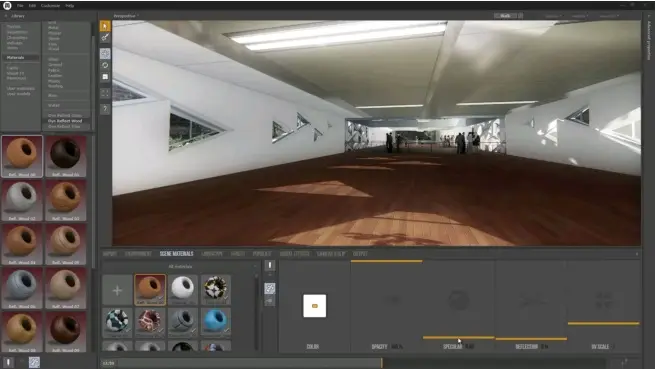Click the rotate tool icon in viewport toolbar
This screenshot has width=655, height=369.
[105, 65]
